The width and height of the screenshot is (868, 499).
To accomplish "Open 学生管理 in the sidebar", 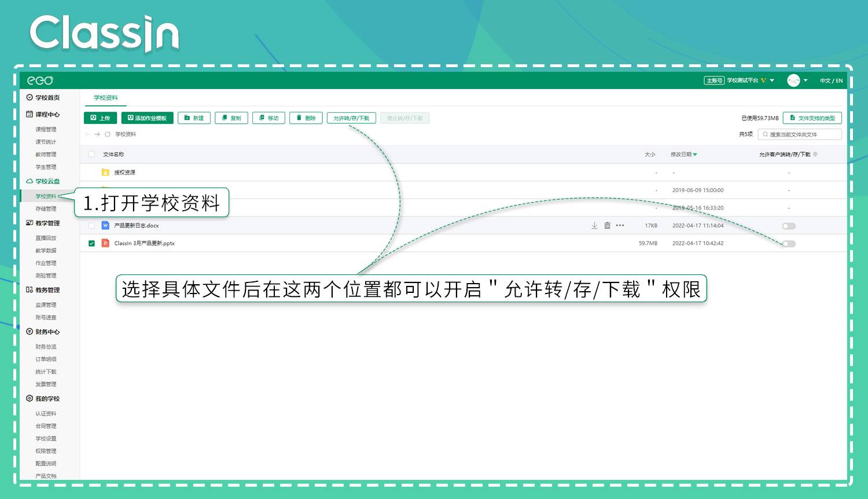I will click(46, 167).
